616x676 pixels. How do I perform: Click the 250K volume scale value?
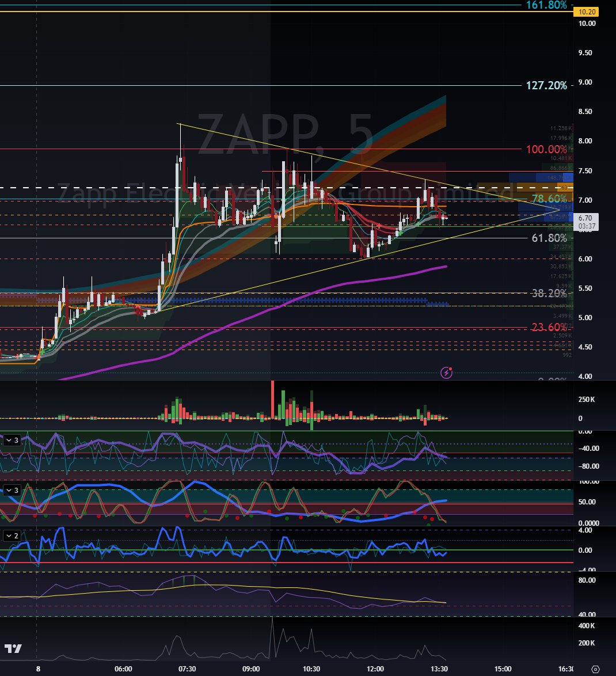[x=586, y=400]
